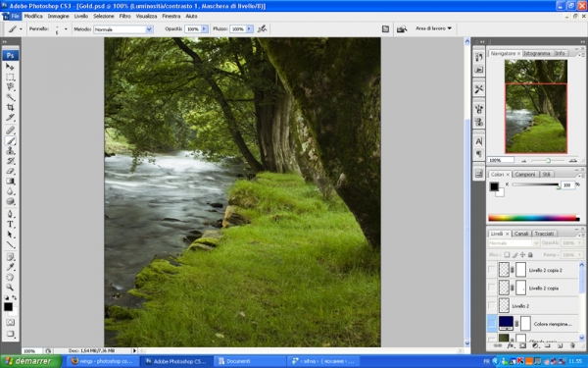The image size is (588, 368).
Task: Open Character panel icon in dock
Action: click(478, 141)
